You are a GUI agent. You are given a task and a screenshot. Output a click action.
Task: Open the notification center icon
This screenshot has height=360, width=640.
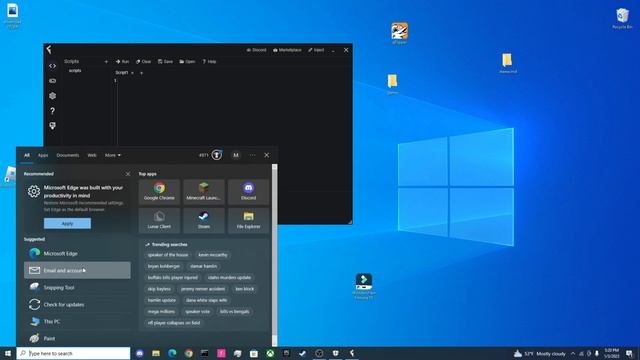point(629,353)
